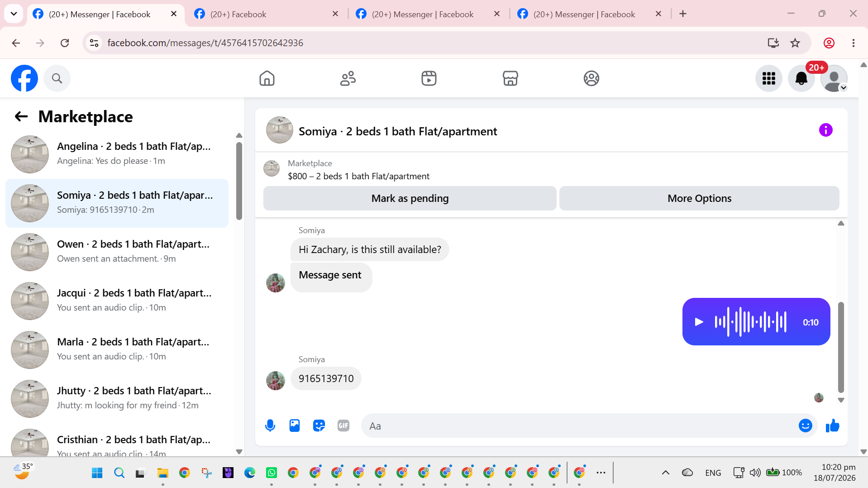Click Mark as pending
The image size is (868, 488).
(410, 198)
